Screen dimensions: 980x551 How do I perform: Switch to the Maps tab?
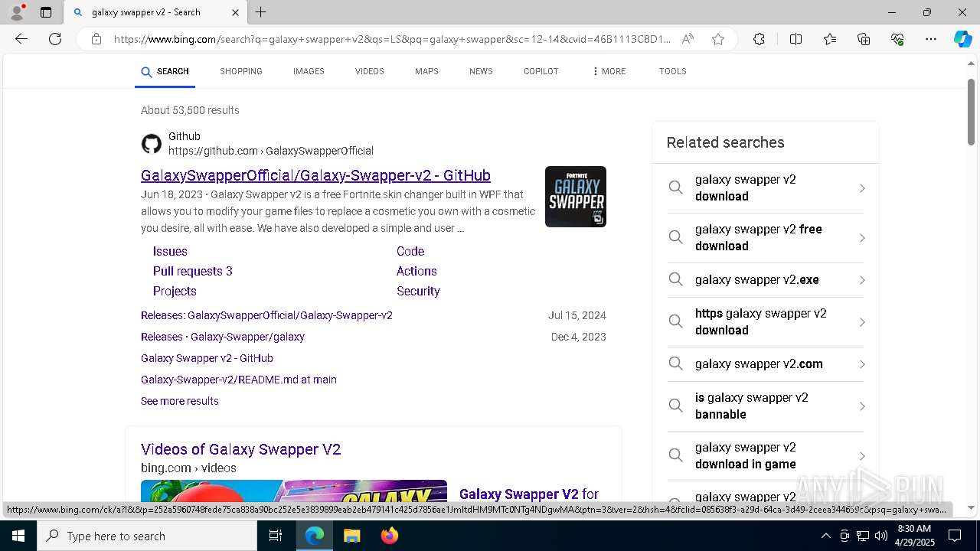pyautogui.click(x=426, y=71)
